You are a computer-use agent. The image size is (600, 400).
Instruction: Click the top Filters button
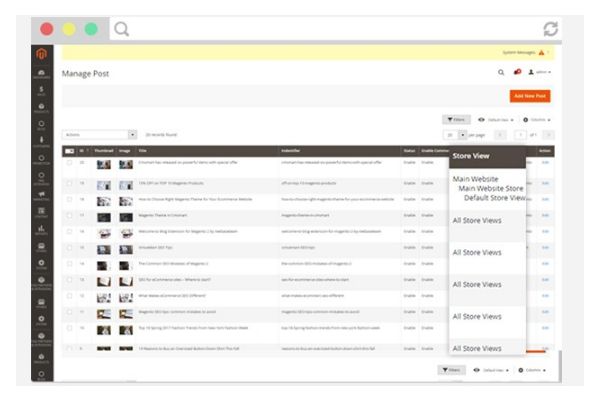click(455, 119)
